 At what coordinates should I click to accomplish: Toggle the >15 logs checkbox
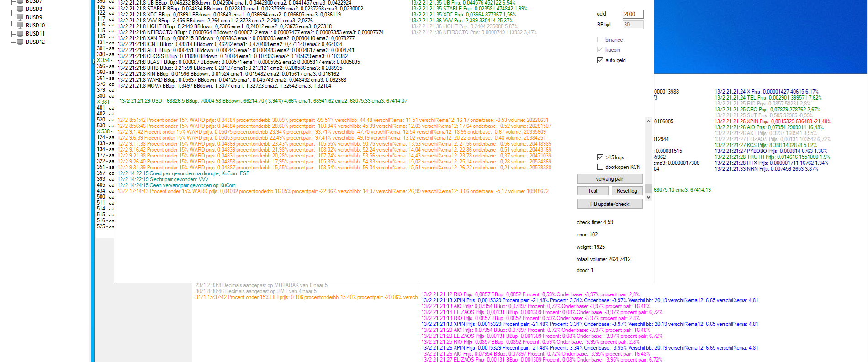tap(600, 157)
